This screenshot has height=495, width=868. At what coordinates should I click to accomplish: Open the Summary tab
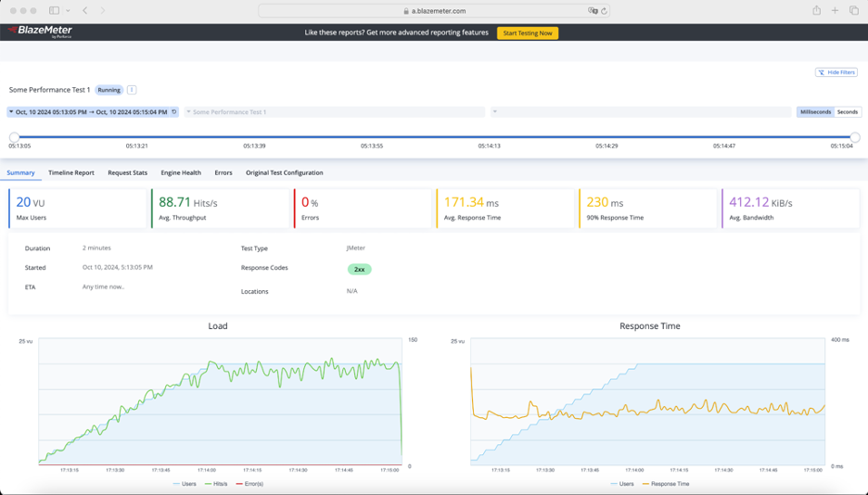pyautogui.click(x=20, y=172)
